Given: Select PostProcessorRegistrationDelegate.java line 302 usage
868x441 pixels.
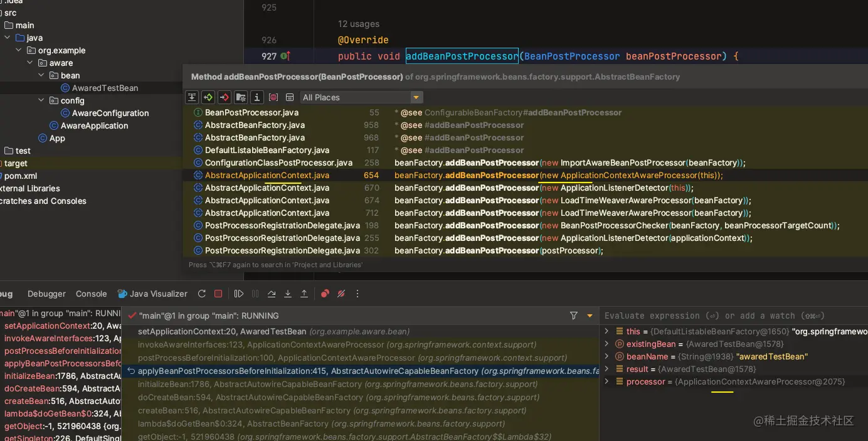Looking at the screenshot, I should [525, 250].
